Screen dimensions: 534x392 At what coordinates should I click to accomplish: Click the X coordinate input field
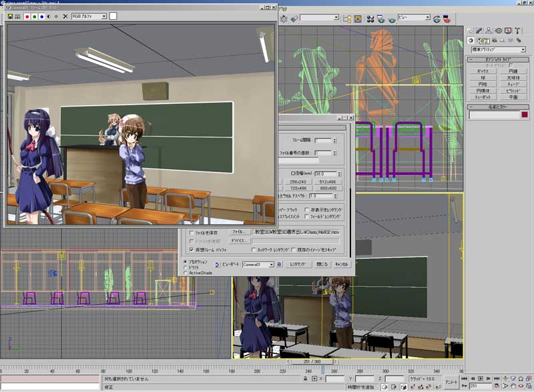335,379
